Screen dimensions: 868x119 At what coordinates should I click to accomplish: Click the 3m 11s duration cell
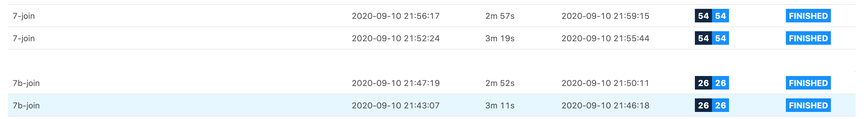500,105
